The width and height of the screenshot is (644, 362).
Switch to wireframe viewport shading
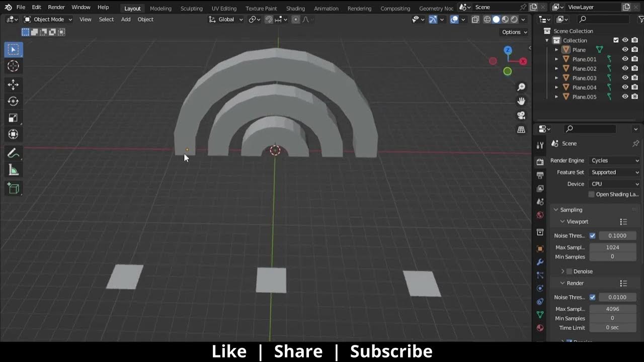pyautogui.click(x=487, y=19)
